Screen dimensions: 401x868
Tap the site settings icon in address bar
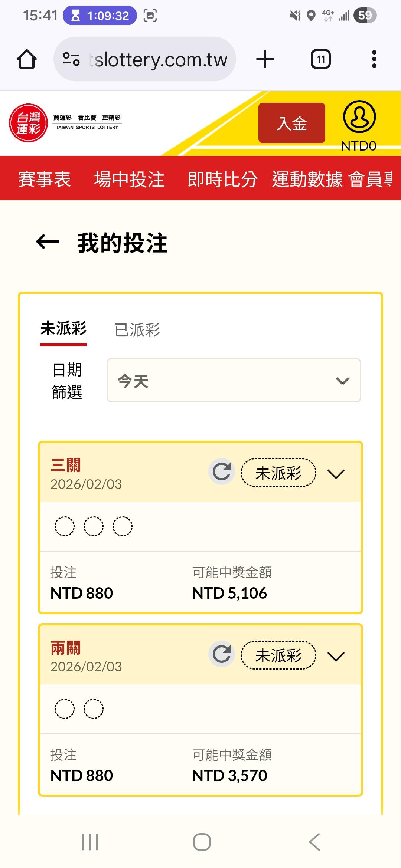[71, 59]
